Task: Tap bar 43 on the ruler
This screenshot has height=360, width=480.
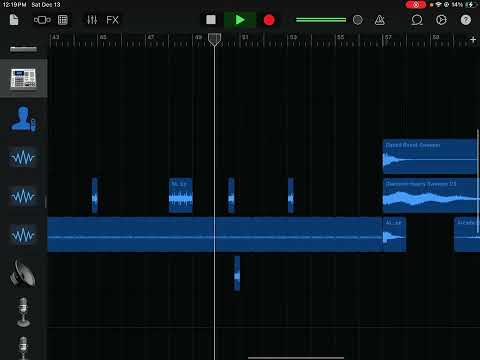Action: 56,37
